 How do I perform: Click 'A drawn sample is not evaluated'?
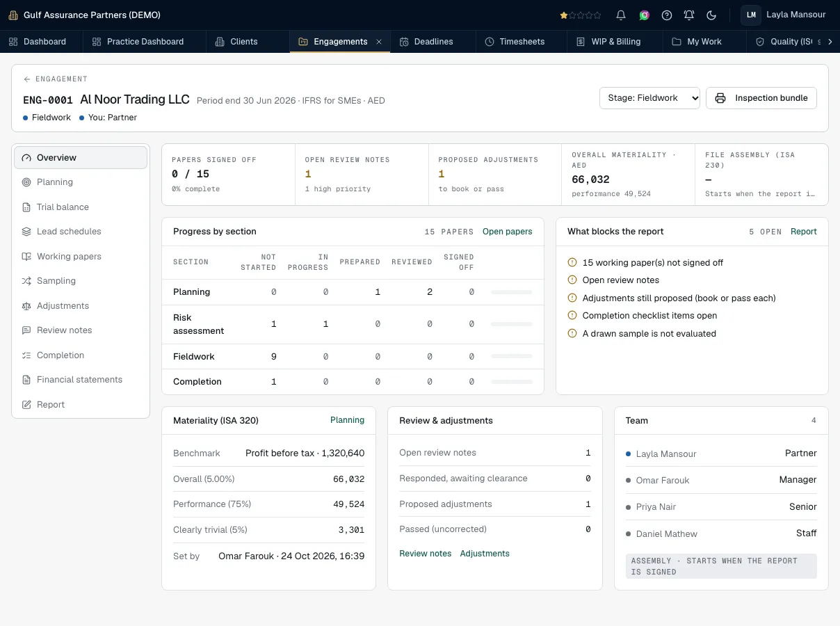coord(649,334)
